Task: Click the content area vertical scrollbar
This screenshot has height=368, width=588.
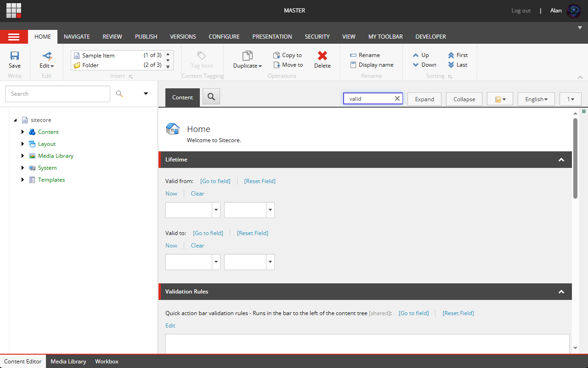Action: pyautogui.click(x=576, y=159)
